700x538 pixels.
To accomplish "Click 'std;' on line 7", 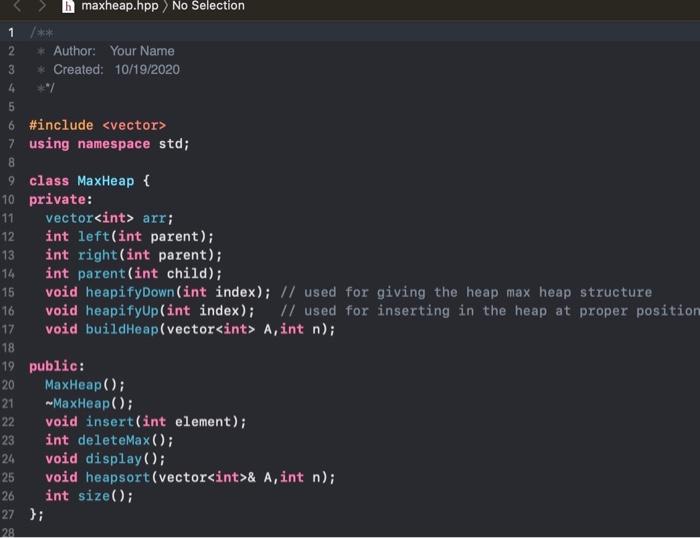I will pos(174,144).
